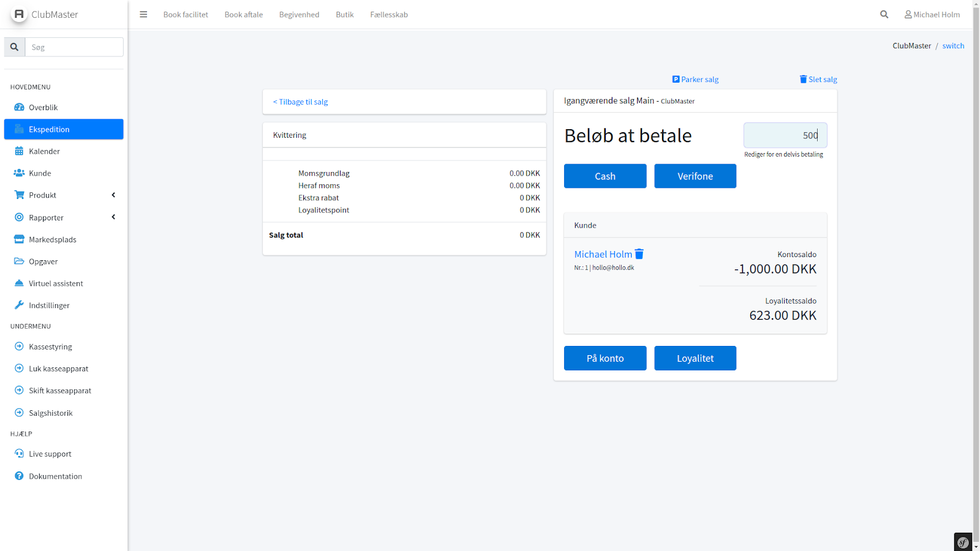Open the Dokumentation help item

pos(55,476)
